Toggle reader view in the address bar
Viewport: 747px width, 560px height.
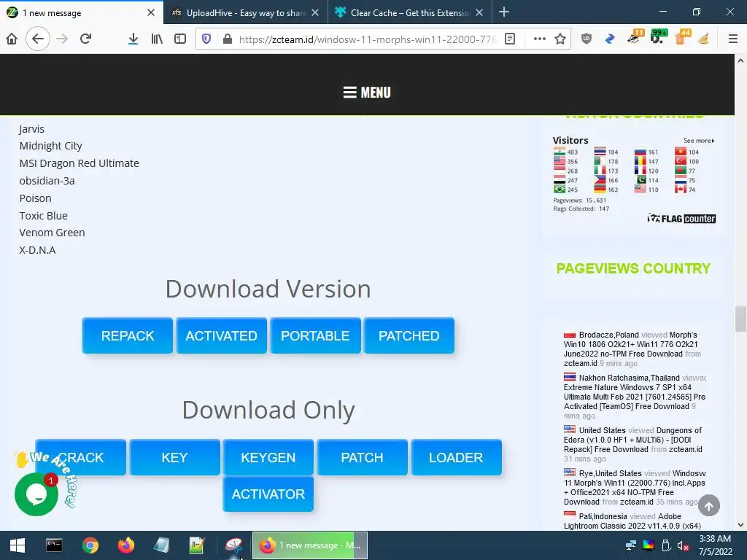click(510, 39)
